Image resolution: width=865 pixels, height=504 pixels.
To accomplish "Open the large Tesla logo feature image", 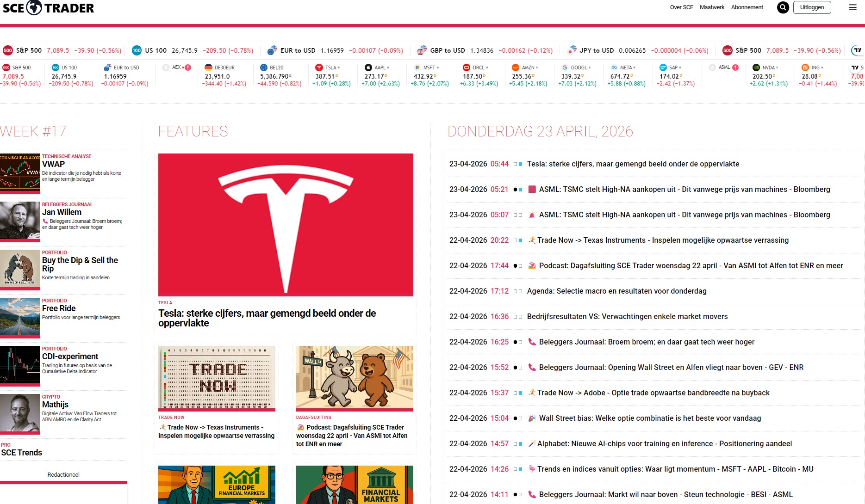I will tap(286, 225).
